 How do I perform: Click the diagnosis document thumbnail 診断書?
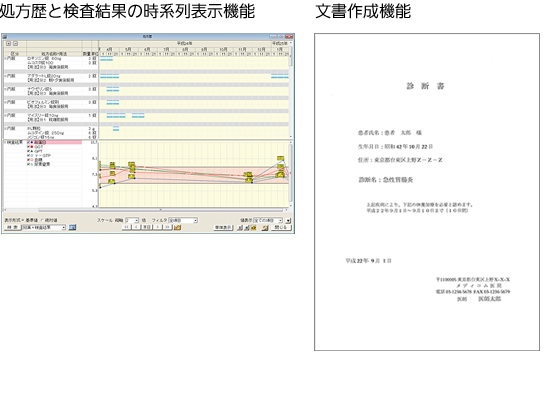427,192
